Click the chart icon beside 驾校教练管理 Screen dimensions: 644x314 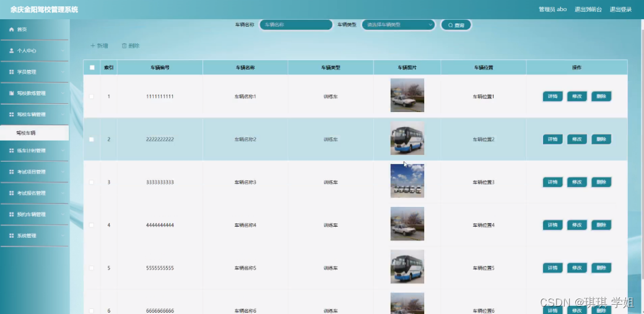click(x=12, y=94)
